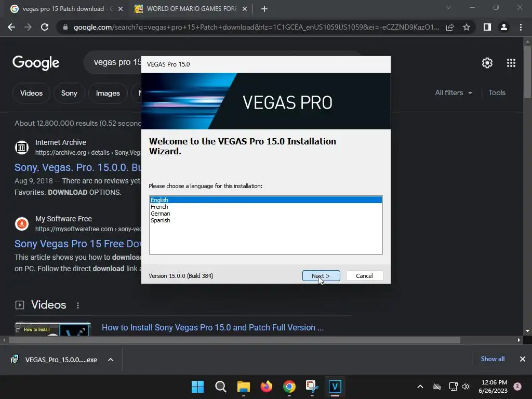This screenshot has height=399, width=532.
Task: Click the Chrome address bar URL
Action: pos(256,27)
